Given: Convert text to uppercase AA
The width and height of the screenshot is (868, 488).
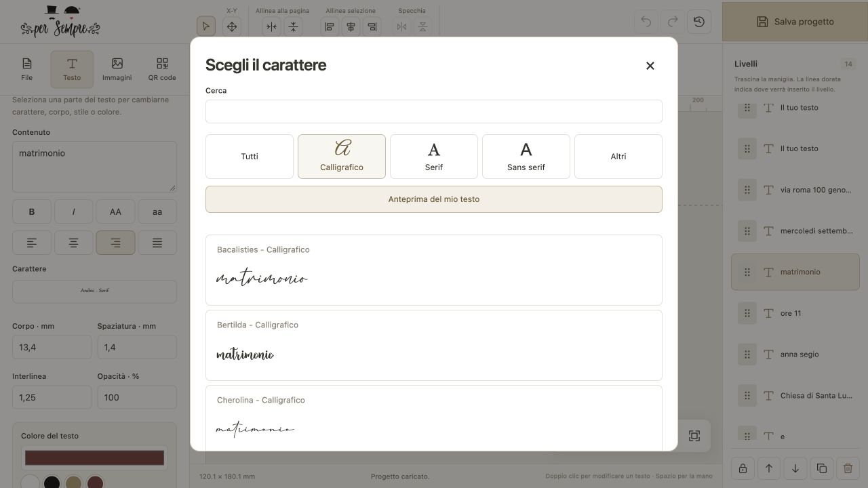Looking at the screenshot, I should [x=115, y=212].
